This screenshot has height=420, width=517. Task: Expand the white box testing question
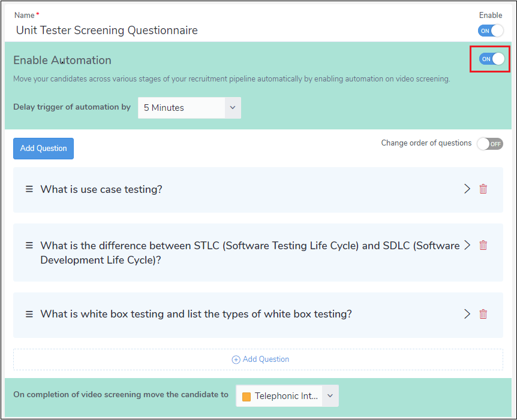click(x=467, y=314)
